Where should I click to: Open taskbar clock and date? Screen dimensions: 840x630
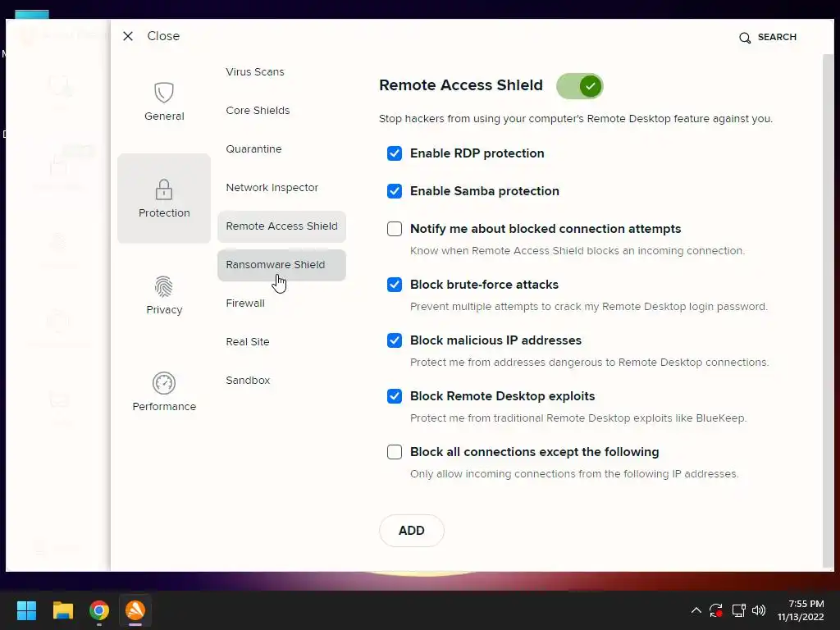801,610
